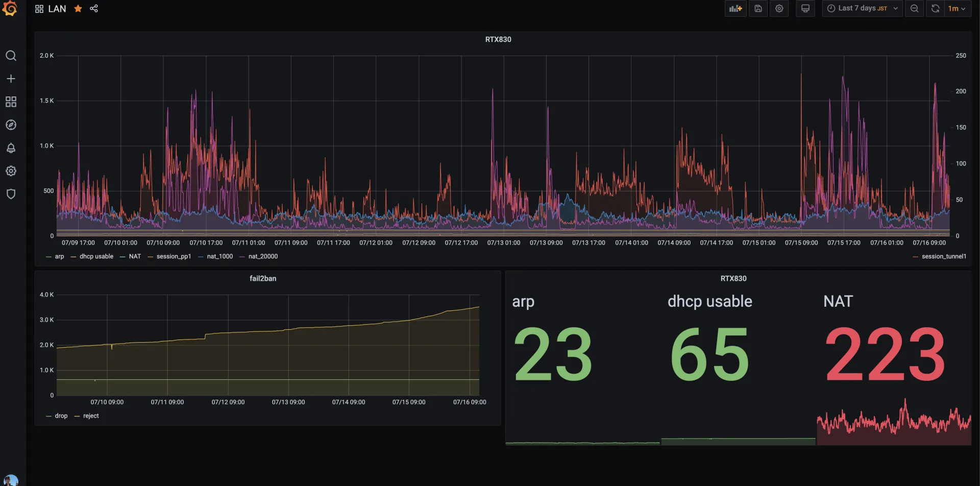Viewport: 980px width, 486px height.
Task: Open the Dashboards browser icon
Action: point(11,102)
